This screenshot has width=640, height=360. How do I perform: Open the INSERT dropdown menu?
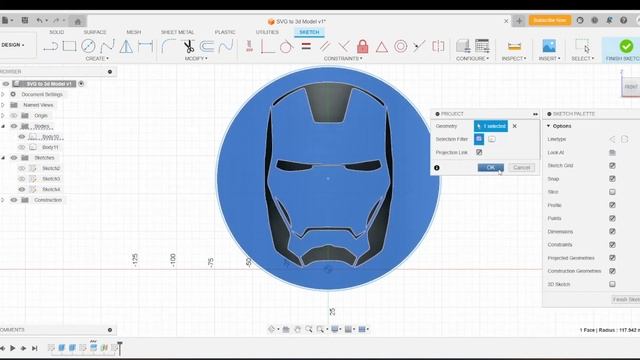pyautogui.click(x=549, y=59)
